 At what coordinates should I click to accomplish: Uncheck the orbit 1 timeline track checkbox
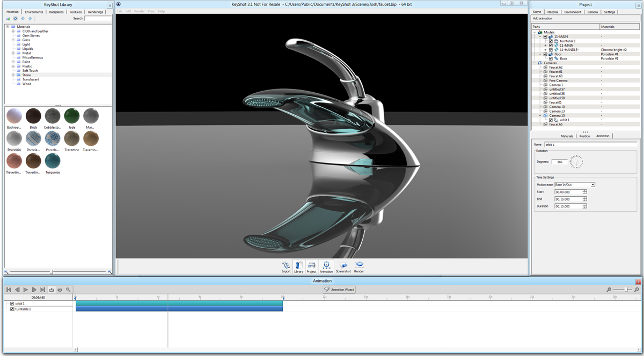click(12, 303)
